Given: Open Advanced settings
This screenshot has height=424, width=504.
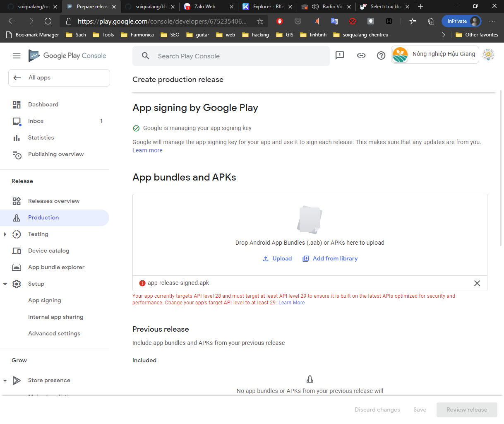Looking at the screenshot, I should pyautogui.click(x=55, y=333).
